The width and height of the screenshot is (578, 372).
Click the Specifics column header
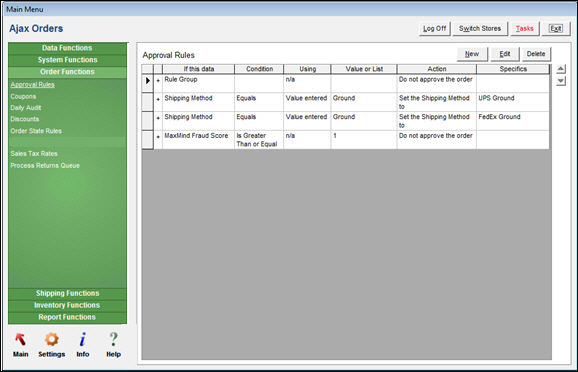513,69
